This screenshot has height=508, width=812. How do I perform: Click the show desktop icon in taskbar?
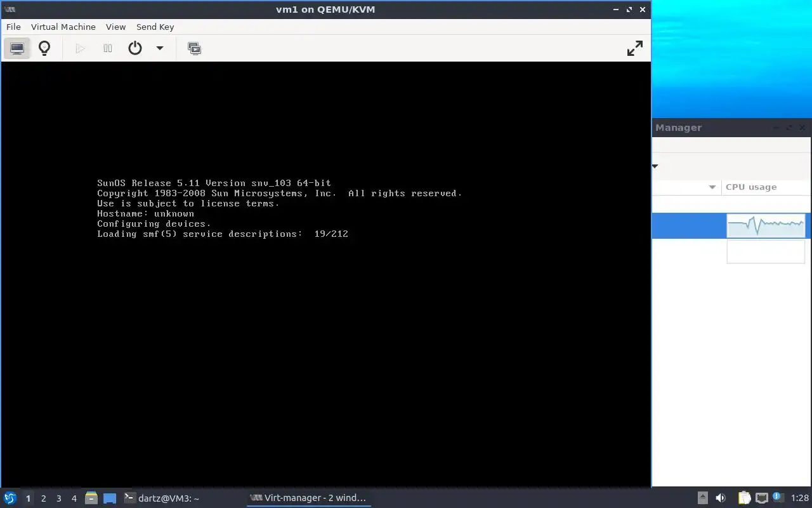click(110, 498)
